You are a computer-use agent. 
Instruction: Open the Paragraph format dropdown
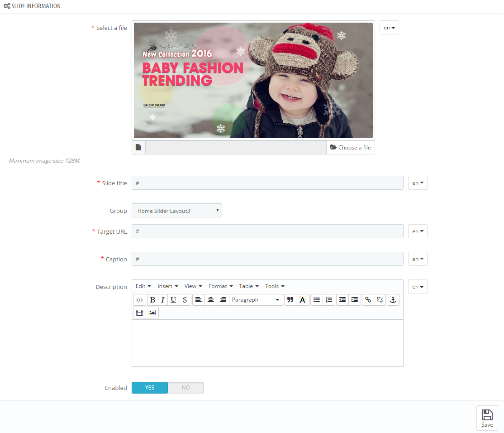(256, 300)
